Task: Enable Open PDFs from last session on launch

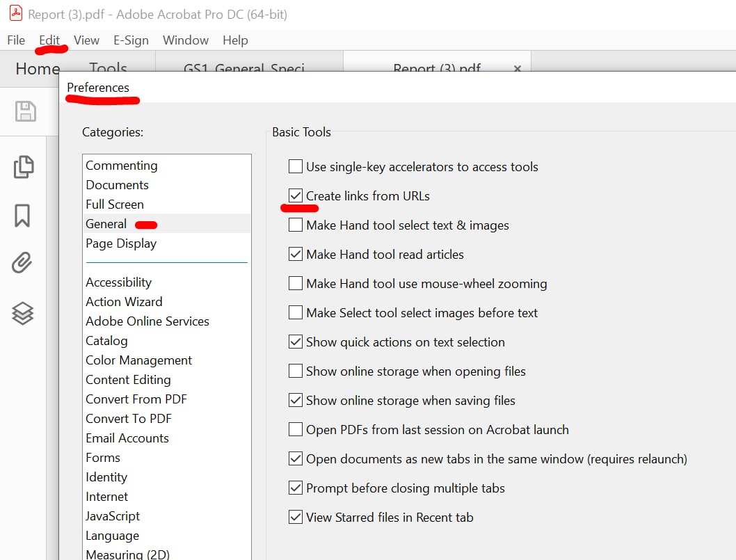Action: [295, 429]
